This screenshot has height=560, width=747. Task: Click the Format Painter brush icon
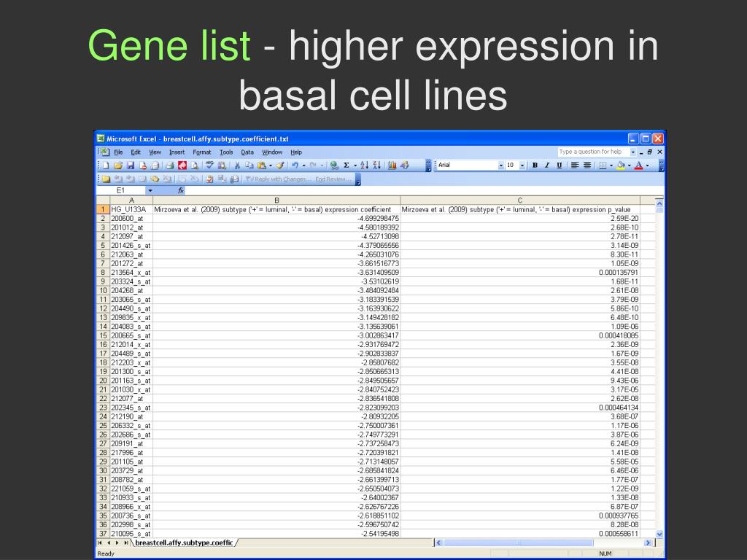[280, 166]
